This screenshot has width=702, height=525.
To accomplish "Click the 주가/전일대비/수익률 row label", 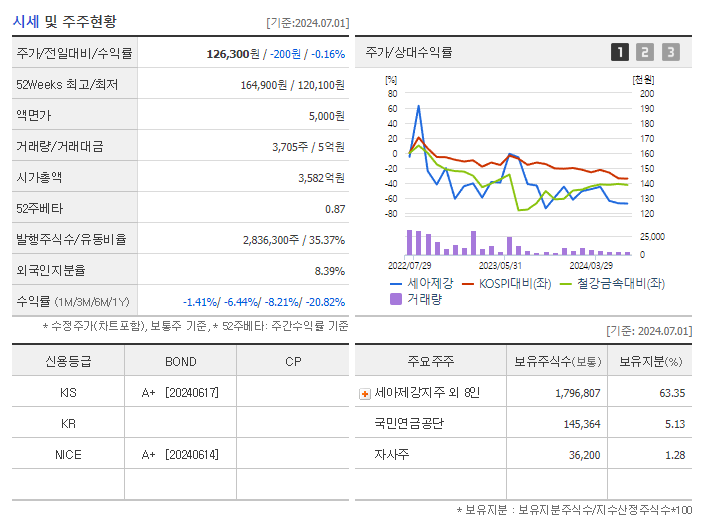I will coord(74,53).
